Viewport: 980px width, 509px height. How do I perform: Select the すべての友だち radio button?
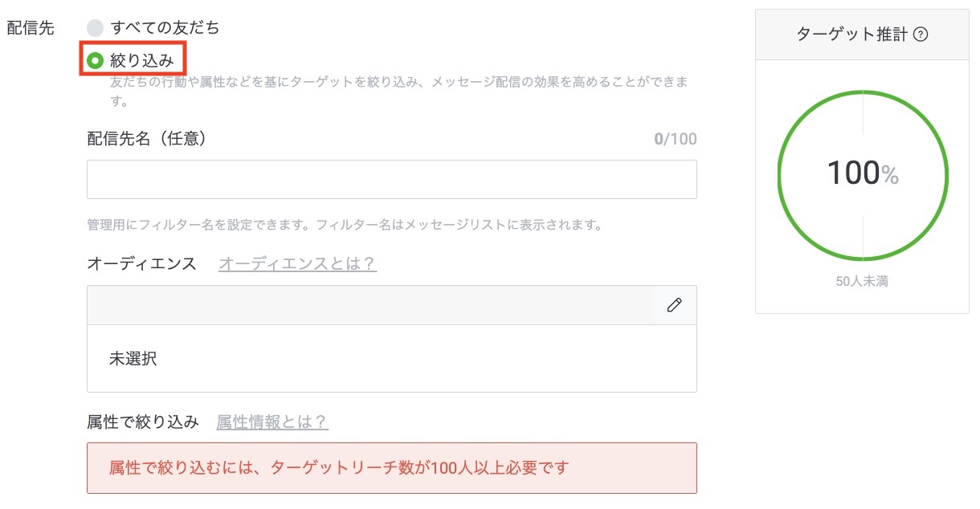[x=95, y=26]
